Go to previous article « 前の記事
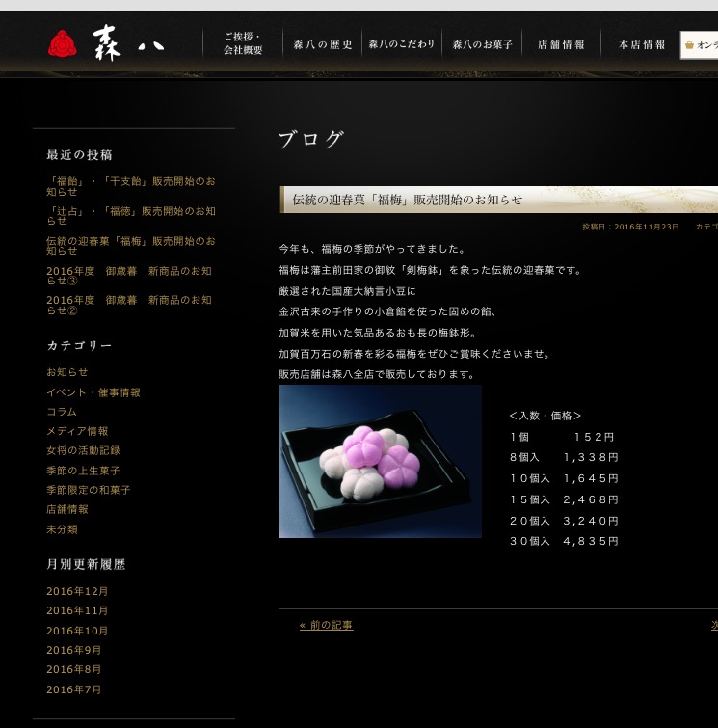The width and height of the screenshot is (718, 728). coord(327,626)
